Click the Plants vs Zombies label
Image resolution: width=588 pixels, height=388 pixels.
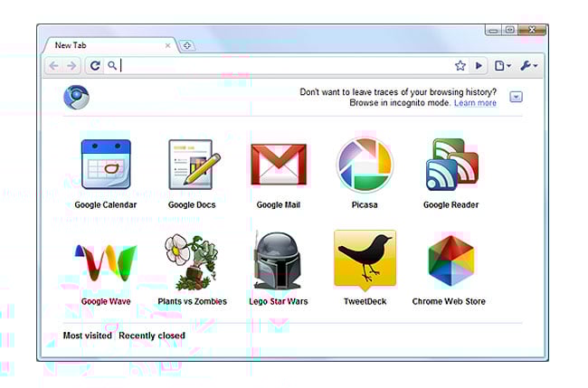click(x=193, y=301)
